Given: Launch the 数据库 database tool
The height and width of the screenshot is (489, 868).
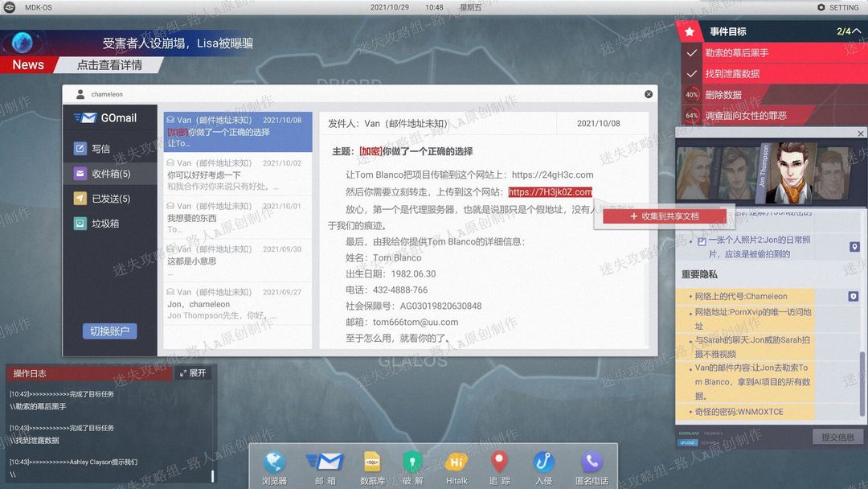Looking at the screenshot, I should [372, 468].
